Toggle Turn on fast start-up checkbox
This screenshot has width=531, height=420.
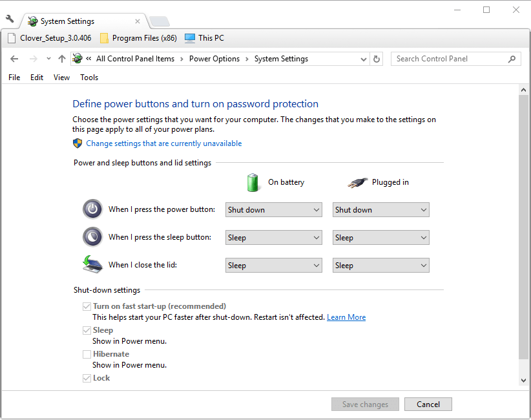(87, 306)
